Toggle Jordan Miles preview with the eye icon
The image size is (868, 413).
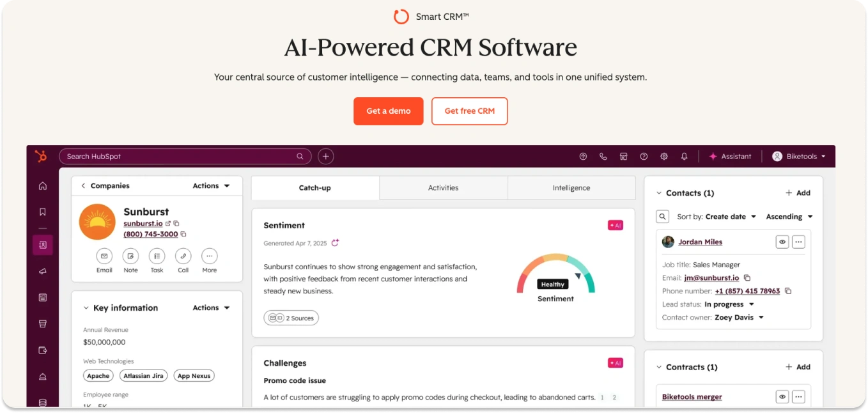tap(782, 242)
